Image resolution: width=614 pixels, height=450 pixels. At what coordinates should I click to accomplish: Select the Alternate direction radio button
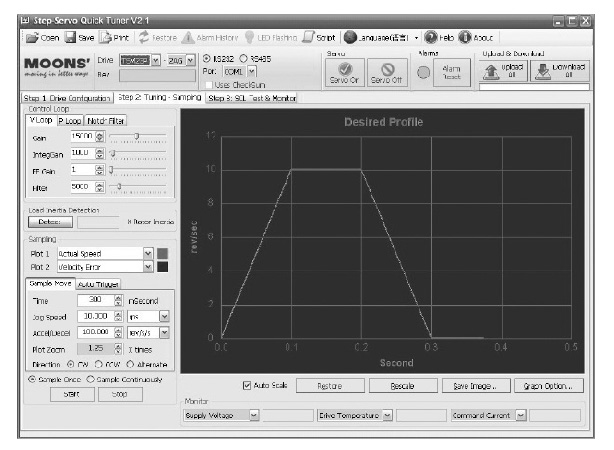coord(130,364)
